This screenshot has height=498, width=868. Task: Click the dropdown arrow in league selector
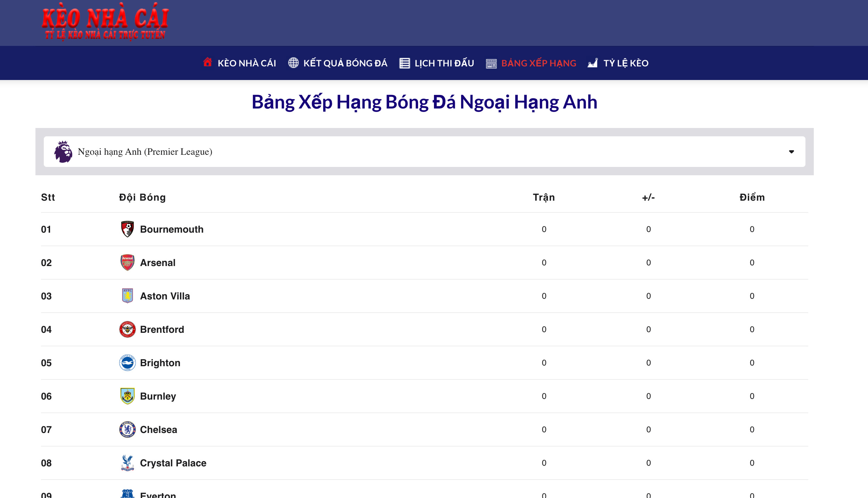[x=791, y=152]
